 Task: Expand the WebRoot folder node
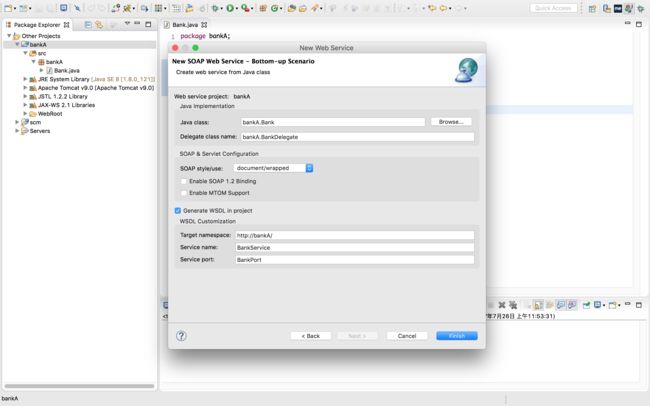25,113
